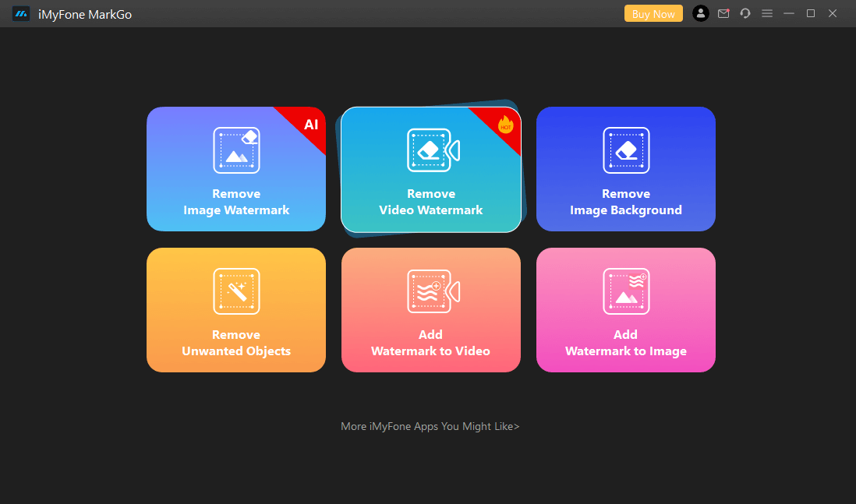Click the magic wand icon on Remove Unwanted Objects

tap(236, 291)
